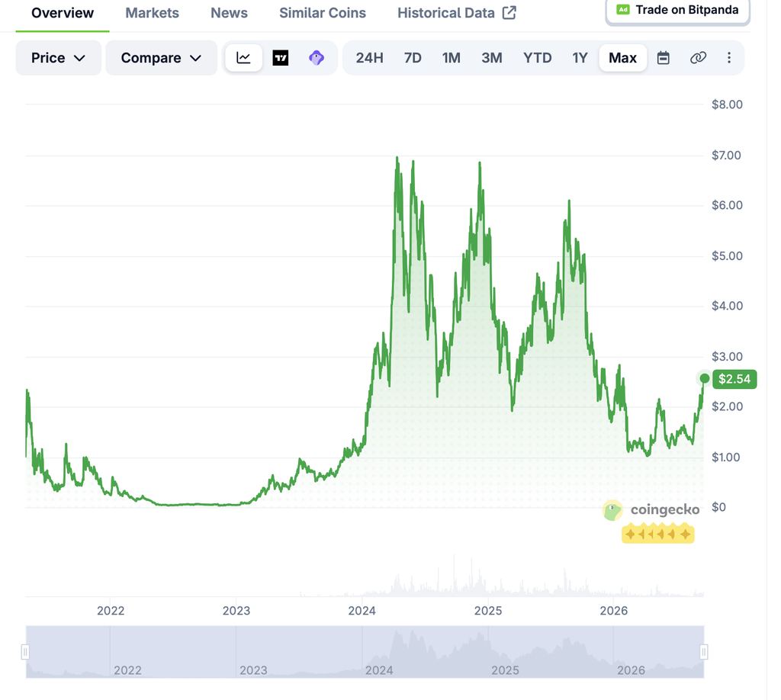
Task: Select the 1Y time range
Action: point(580,58)
